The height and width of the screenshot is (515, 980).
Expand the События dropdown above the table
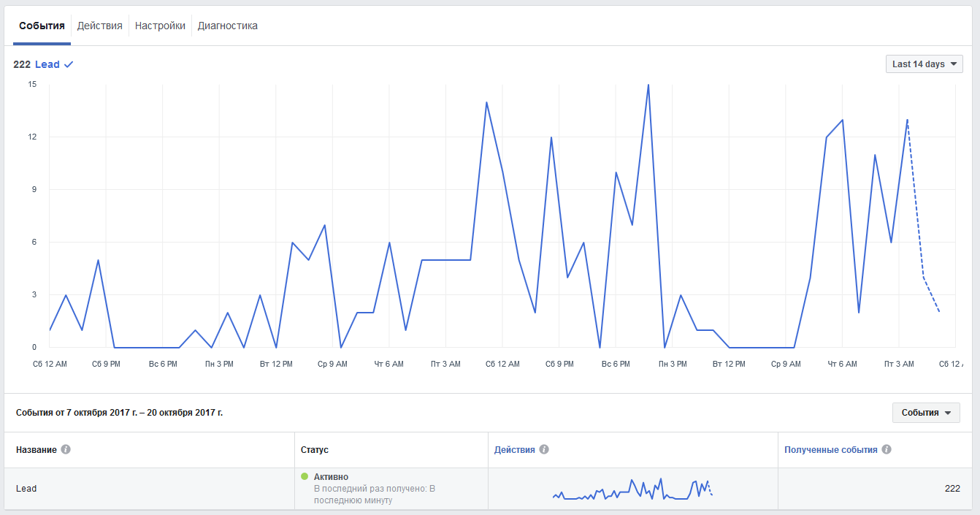click(926, 413)
